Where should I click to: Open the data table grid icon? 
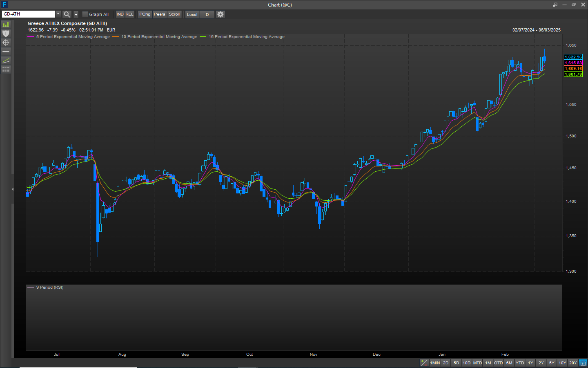coord(6,70)
